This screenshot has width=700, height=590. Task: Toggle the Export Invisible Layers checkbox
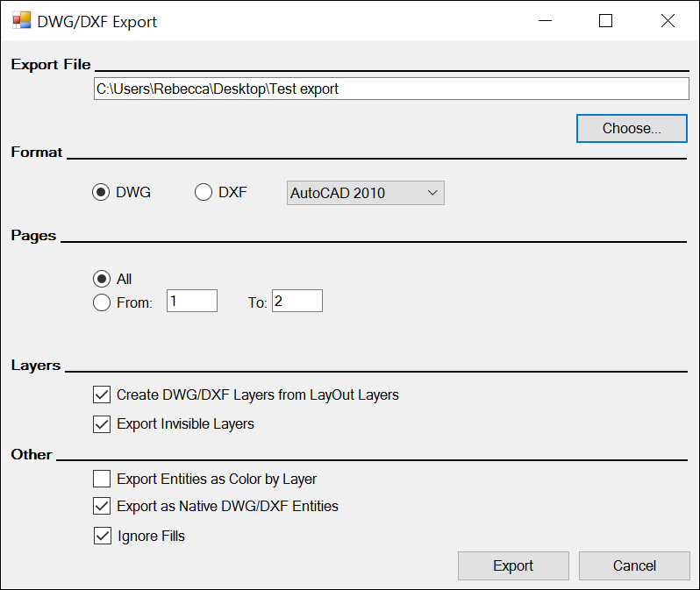[x=102, y=423]
